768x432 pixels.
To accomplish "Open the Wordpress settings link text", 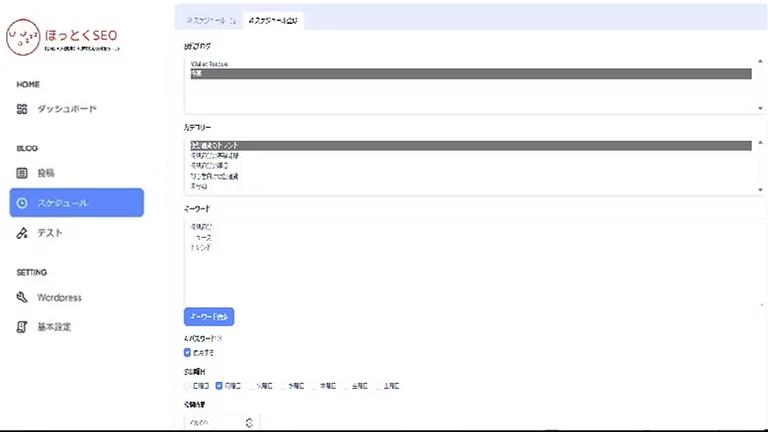I will (59, 297).
